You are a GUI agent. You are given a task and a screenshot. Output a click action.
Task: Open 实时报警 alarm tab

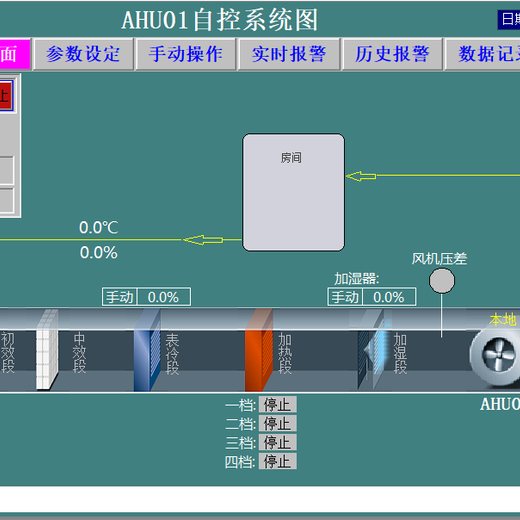coord(289,54)
